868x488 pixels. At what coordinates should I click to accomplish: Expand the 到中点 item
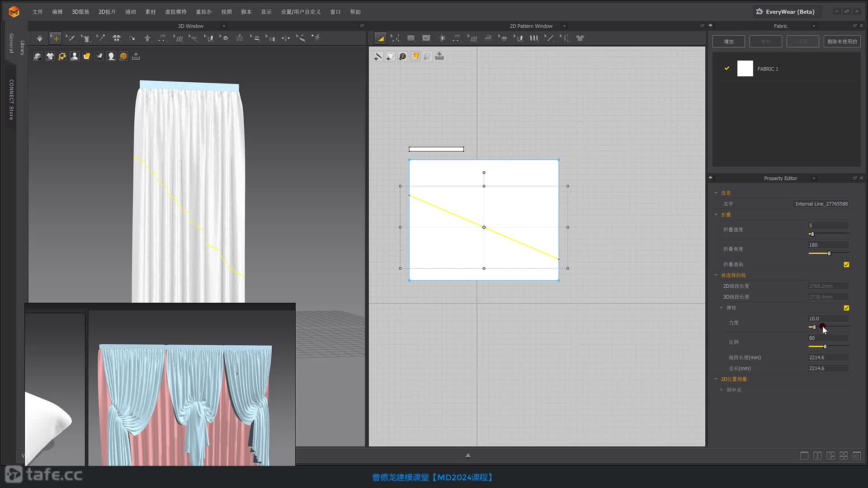coord(722,390)
